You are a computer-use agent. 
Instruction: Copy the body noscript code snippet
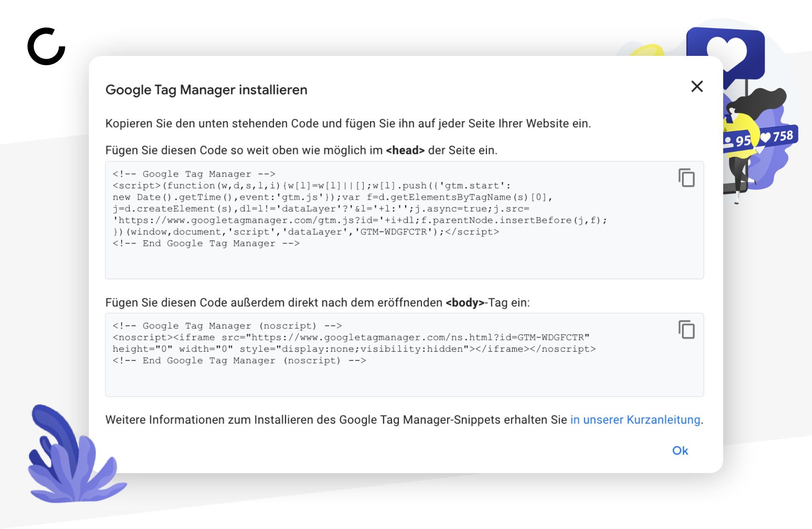click(x=686, y=330)
